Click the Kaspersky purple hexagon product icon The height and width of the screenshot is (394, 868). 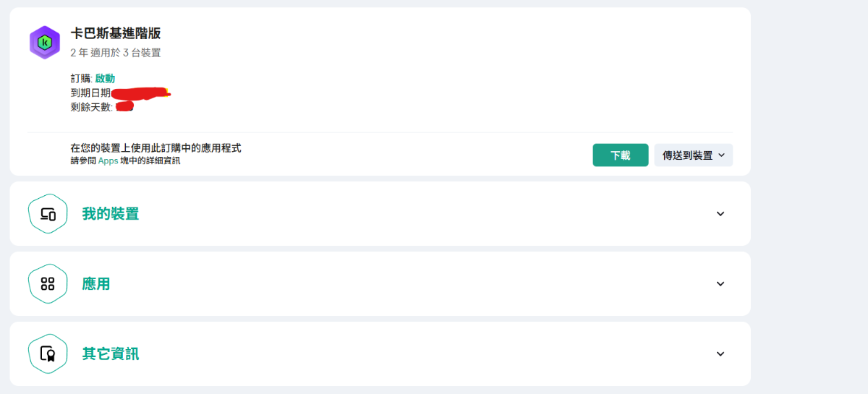tap(44, 42)
